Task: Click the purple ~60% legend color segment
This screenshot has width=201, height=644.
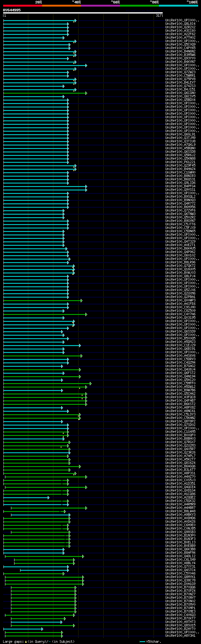Action: tap(100, 6)
